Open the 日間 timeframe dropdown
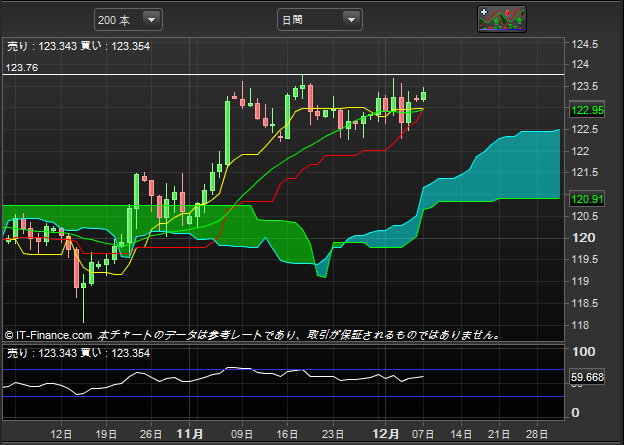The image size is (624, 445). coord(320,20)
